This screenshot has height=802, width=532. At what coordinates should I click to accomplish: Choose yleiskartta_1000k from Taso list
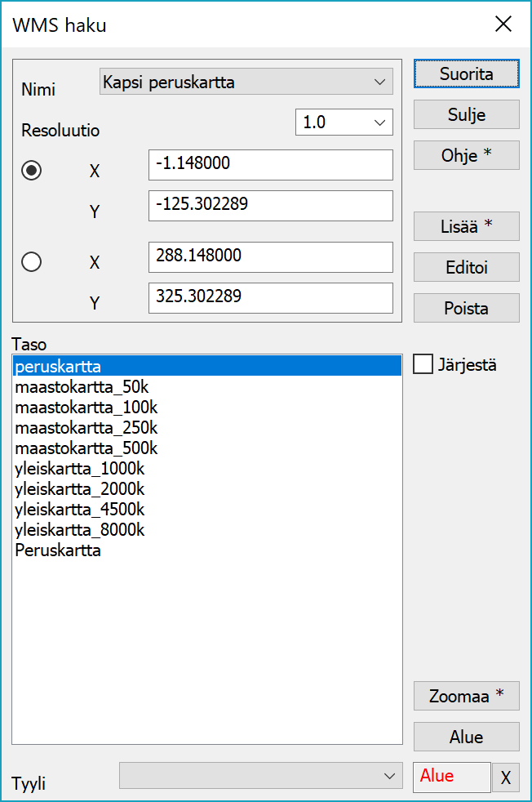tap(79, 469)
